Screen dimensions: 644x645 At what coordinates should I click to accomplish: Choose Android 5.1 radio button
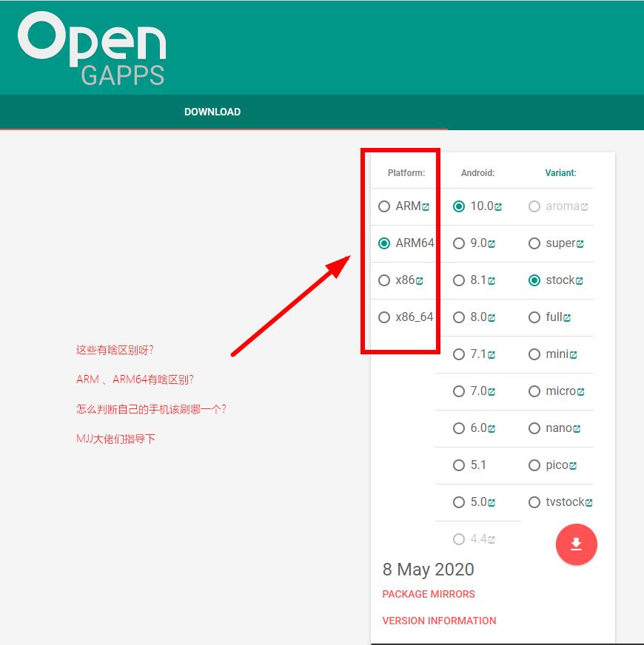[x=459, y=465]
